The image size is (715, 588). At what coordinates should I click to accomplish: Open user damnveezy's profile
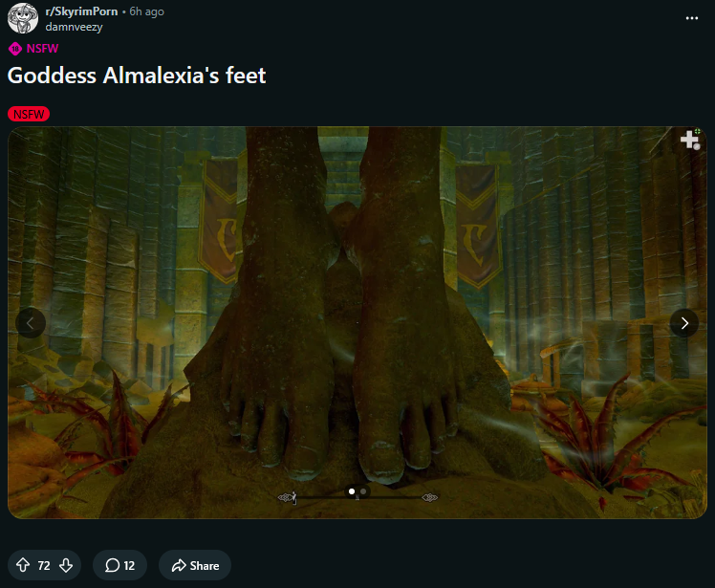[x=74, y=27]
